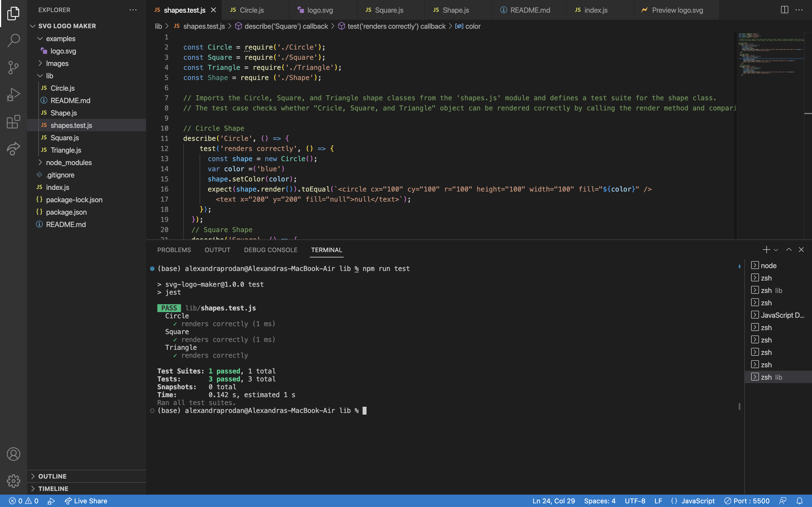Expand the node_modules folder

(41, 162)
